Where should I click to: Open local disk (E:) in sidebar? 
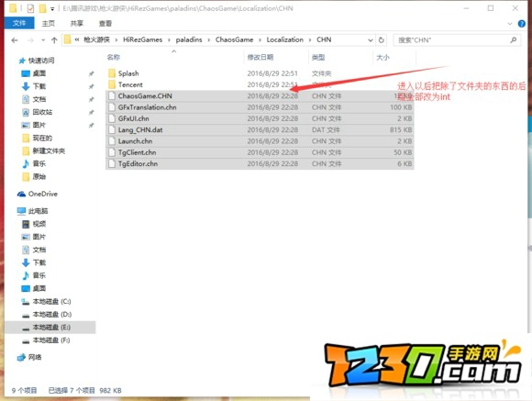pyautogui.click(x=51, y=328)
